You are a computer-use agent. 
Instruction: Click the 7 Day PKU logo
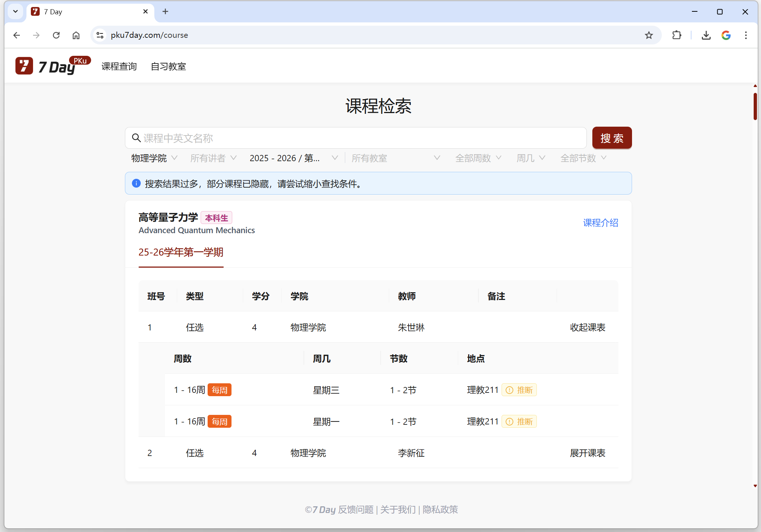point(53,66)
